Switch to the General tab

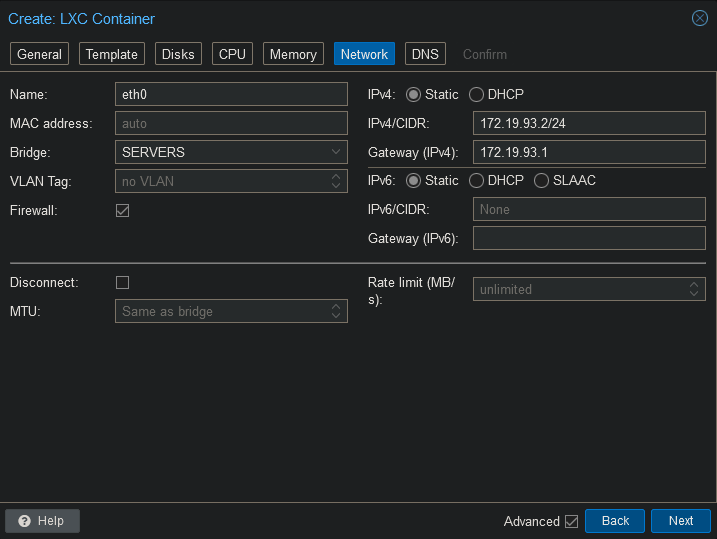(x=39, y=54)
